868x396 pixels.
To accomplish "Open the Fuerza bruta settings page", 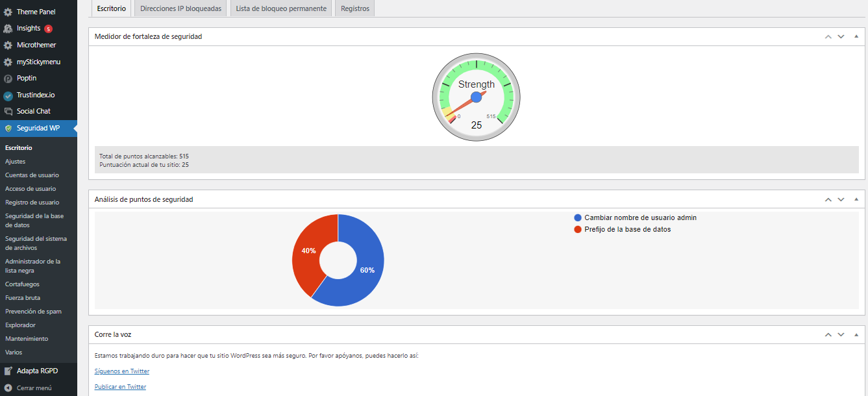I will point(22,297).
